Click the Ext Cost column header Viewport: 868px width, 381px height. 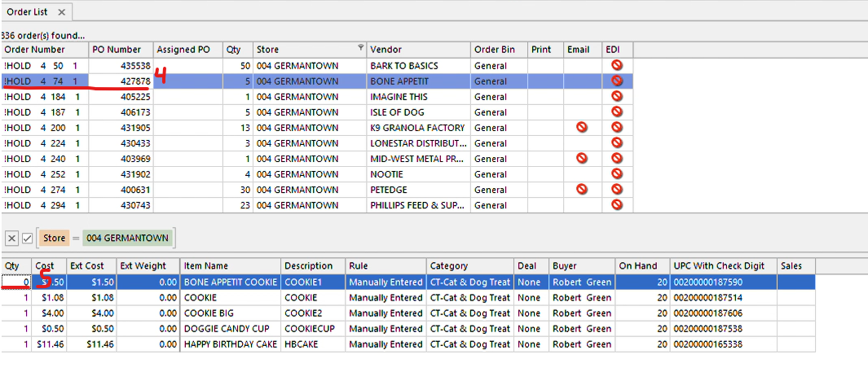91,266
